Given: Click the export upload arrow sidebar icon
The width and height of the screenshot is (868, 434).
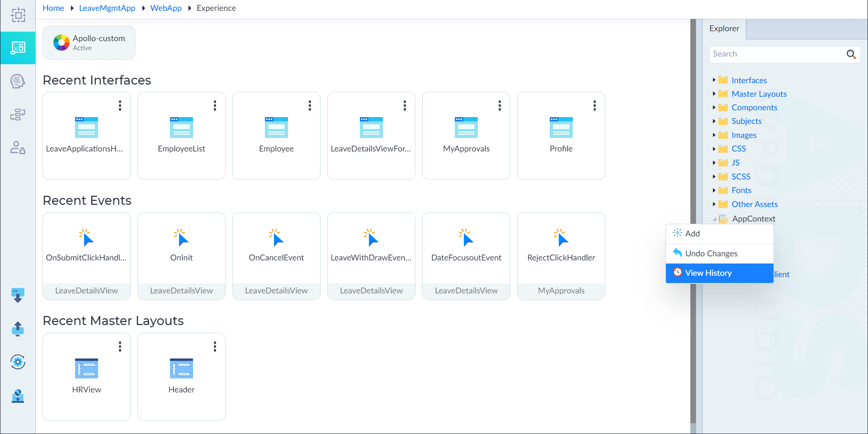Looking at the screenshot, I should pos(18,329).
